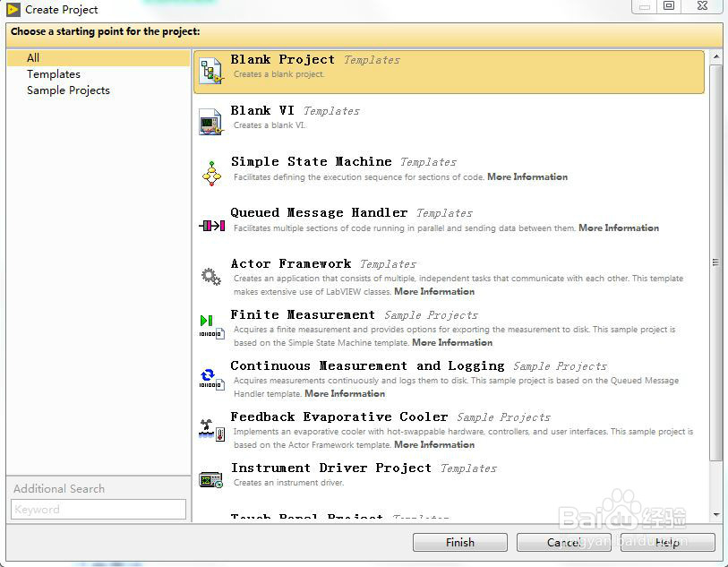Click 'Creates an instrument driver.' description
Image resolution: width=728 pixels, height=567 pixels.
click(x=289, y=483)
